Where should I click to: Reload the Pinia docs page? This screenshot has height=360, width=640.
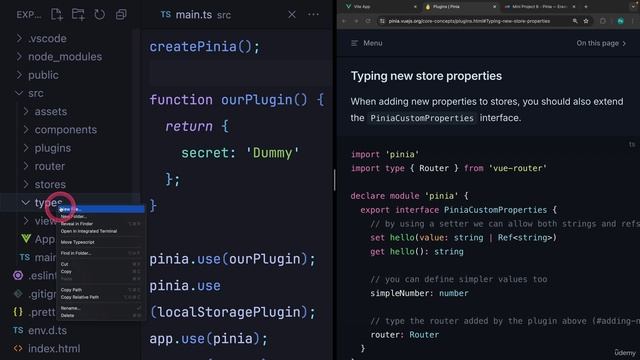point(368,21)
